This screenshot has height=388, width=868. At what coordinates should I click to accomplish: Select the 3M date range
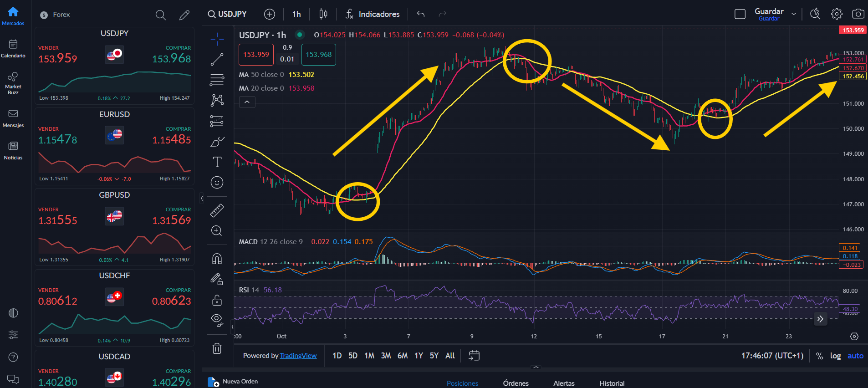click(386, 356)
